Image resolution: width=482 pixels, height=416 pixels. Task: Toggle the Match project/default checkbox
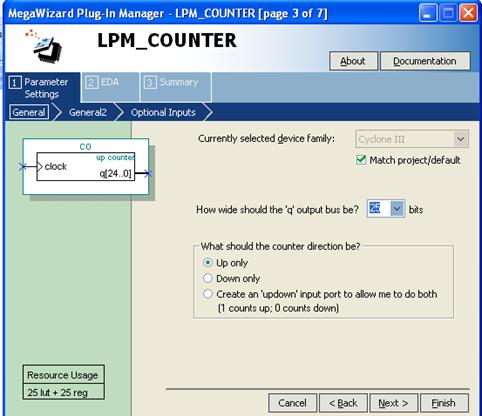361,160
